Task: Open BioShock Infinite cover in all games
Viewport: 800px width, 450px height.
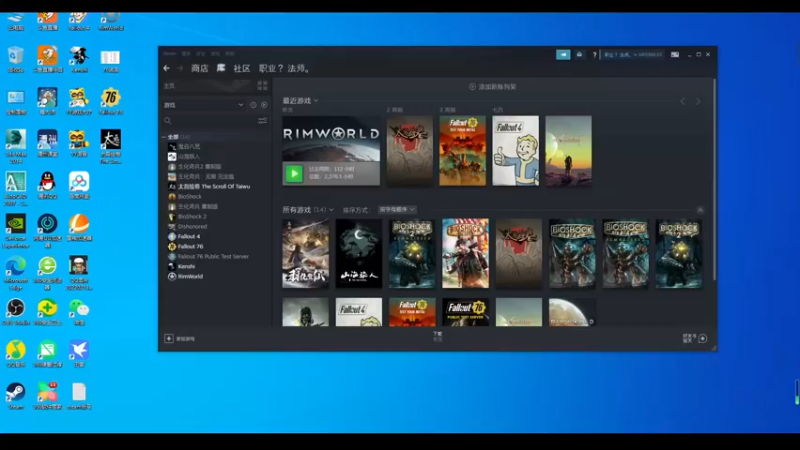Action: [x=465, y=254]
